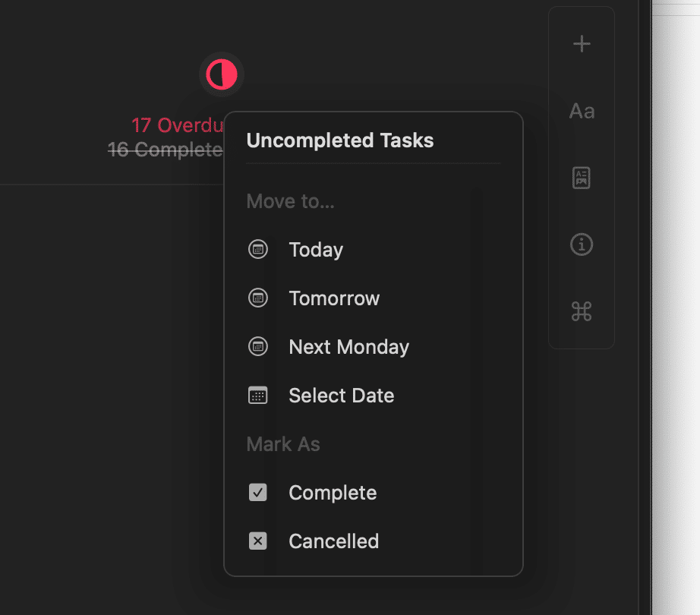Image resolution: width=700 pixels, height=615 pixels.
Task: Click the calendar icon beside Today
Action: pyautogui.click(x=258, y=249)
